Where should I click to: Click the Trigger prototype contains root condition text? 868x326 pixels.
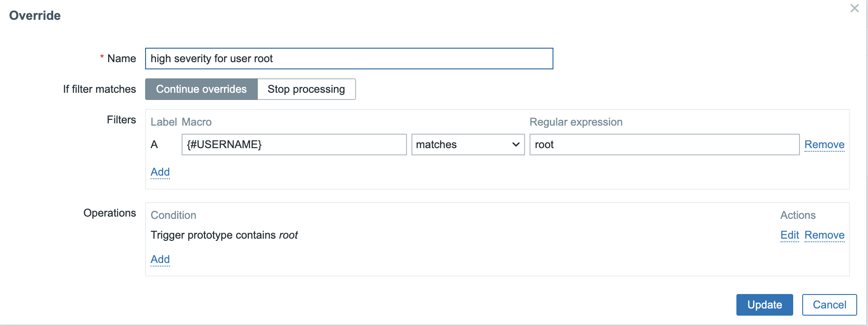pyautogui.click(x=224, y=235)
